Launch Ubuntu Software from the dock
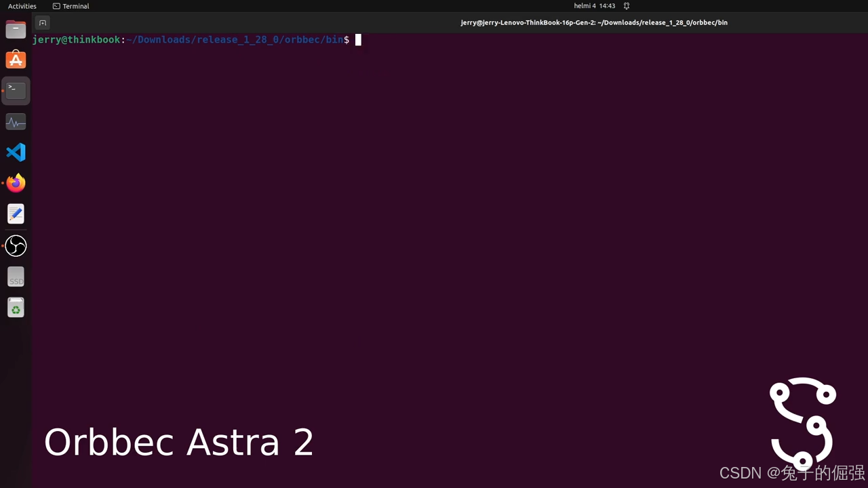Screen dimensions: 868x488 point(16,60)
